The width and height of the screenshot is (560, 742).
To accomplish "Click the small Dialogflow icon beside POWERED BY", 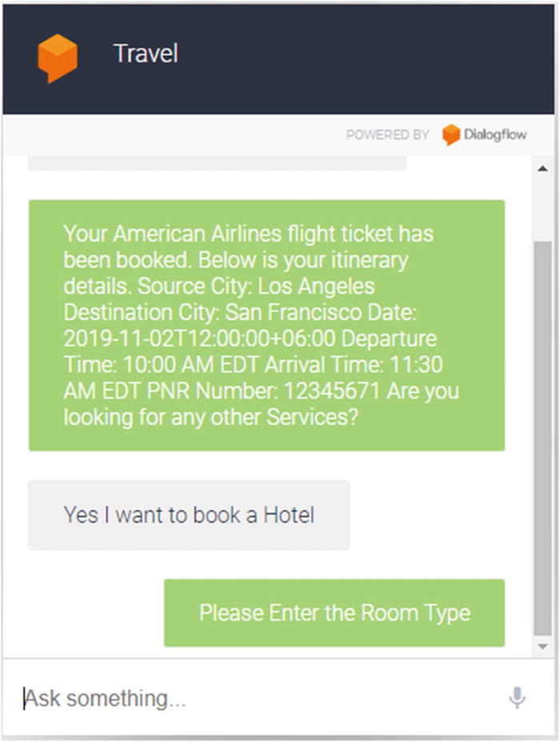I will coord(450,134).
